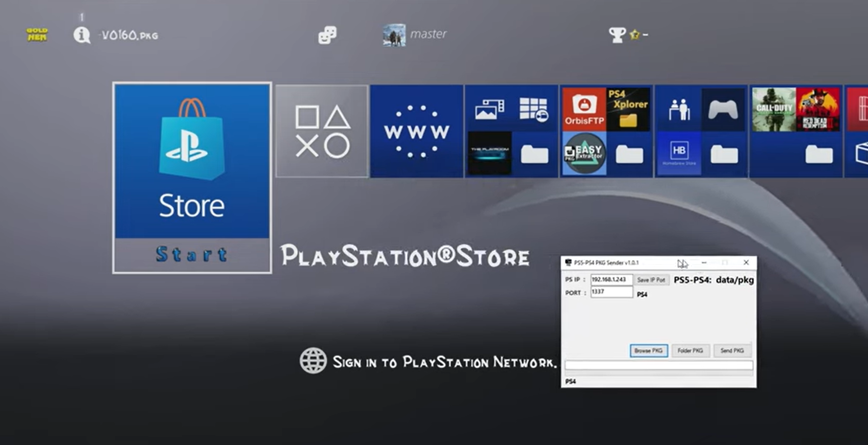Image resolution: width=868 pixels, height=445 pixels.
Task: Click the gold trophy star icon
Action: point(635,34)
